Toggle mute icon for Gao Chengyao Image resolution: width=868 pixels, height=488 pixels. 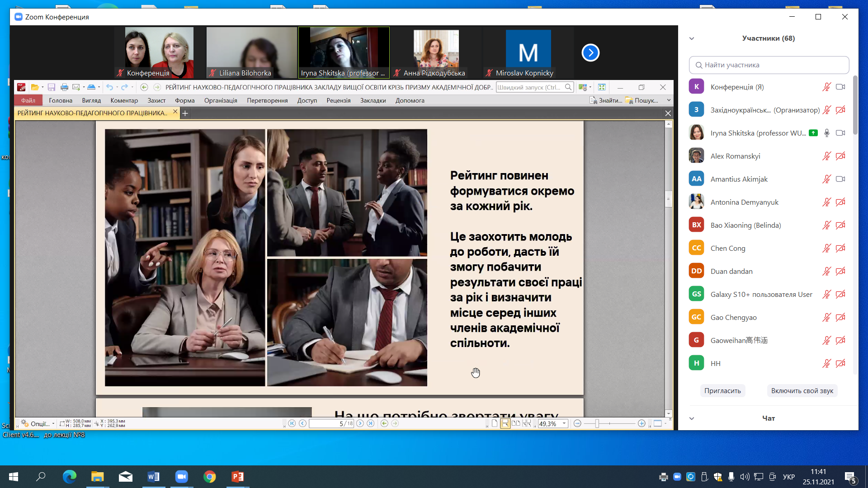pyautogui.click(x=827, y=317)
